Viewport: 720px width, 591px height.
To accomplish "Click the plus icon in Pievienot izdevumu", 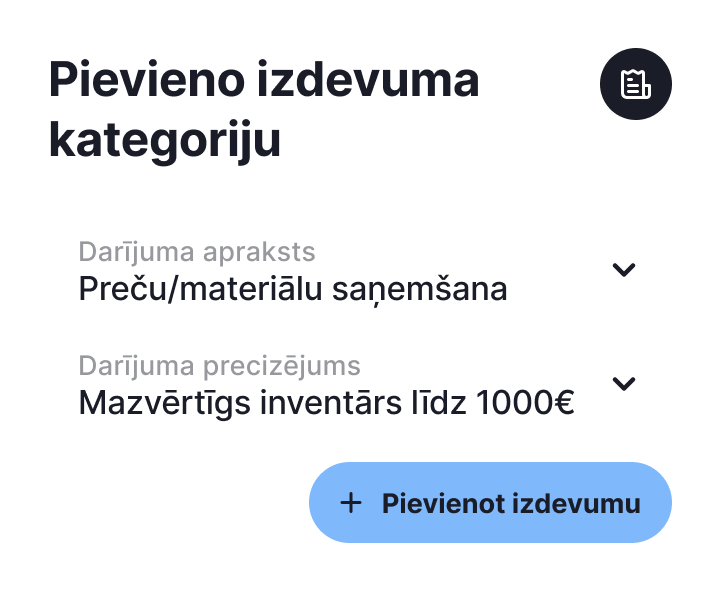I will pos(351,503).
